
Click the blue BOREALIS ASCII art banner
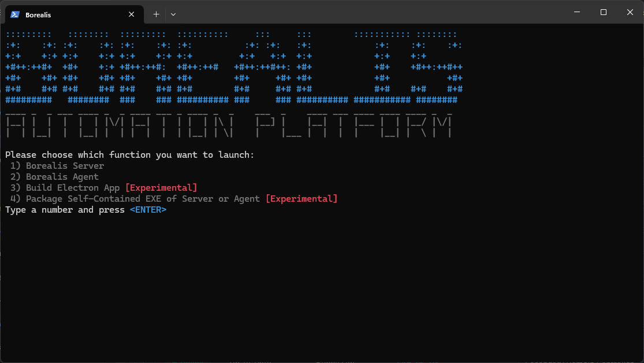(x=233, y=67)
